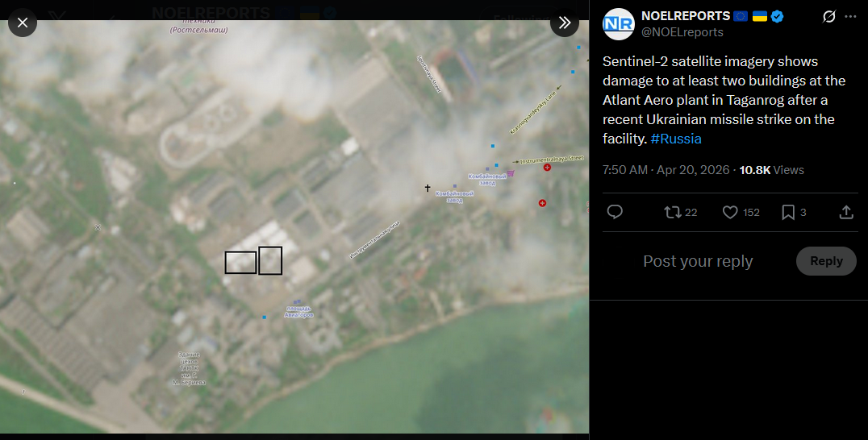Screen dimensions: 868x440
Task: View the 10.8K Views analytics
Action: [772, 170]
